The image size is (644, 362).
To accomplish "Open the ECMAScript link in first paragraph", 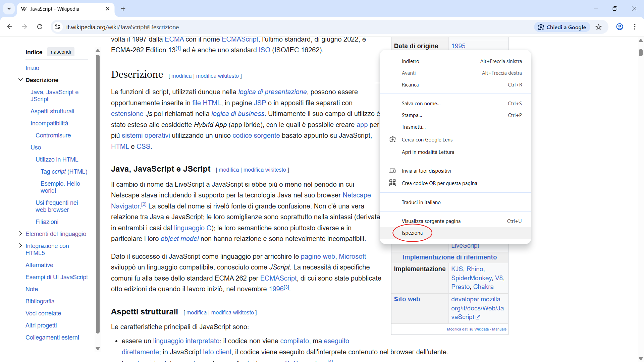I will point(240,39).
